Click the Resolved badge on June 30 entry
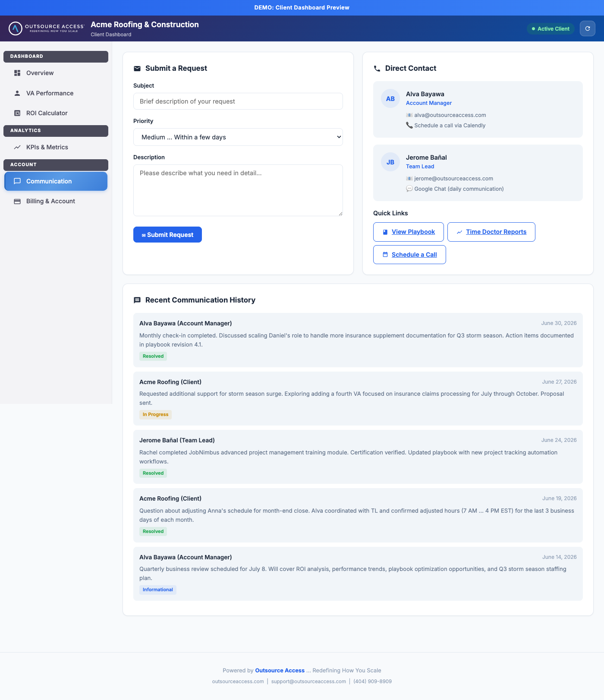This screenshot has height=700, width=604. (153, 356)
